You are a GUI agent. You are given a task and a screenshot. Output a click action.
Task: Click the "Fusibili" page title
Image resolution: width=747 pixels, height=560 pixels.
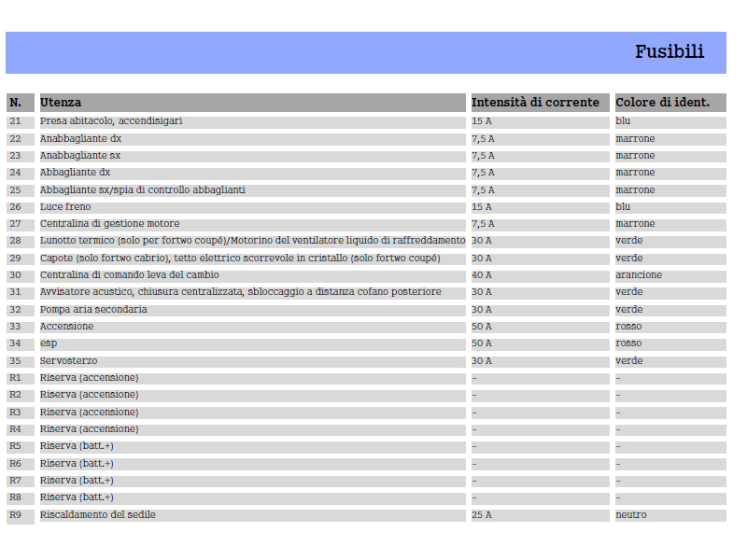click(669, 52)
